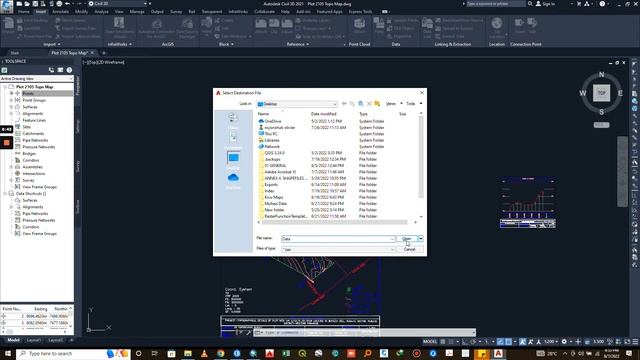The image size is (640, 360).
Task: Select the Exports folder in file list
Action: tap(271, 184)
